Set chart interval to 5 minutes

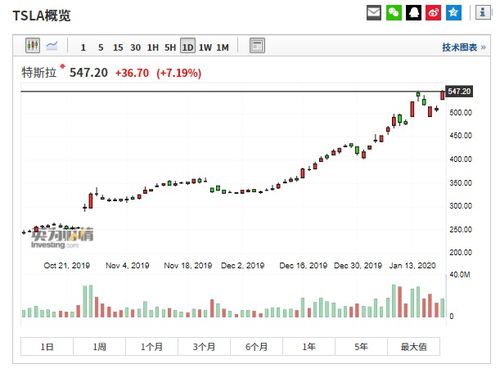(101, 48)
